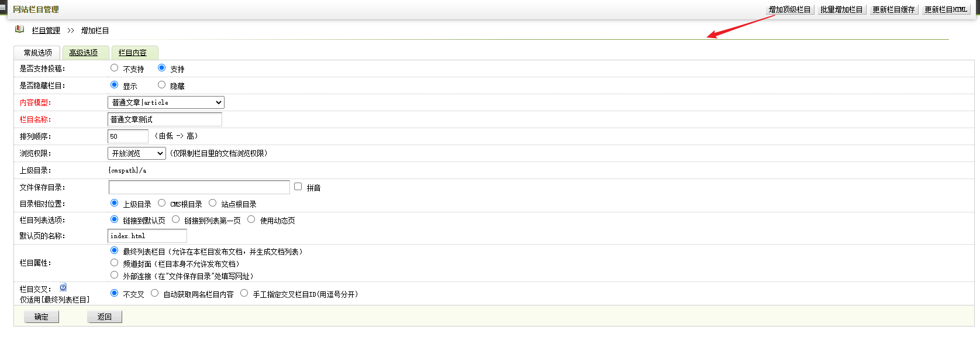Click the 确定 submit button

tap(42, 317)
